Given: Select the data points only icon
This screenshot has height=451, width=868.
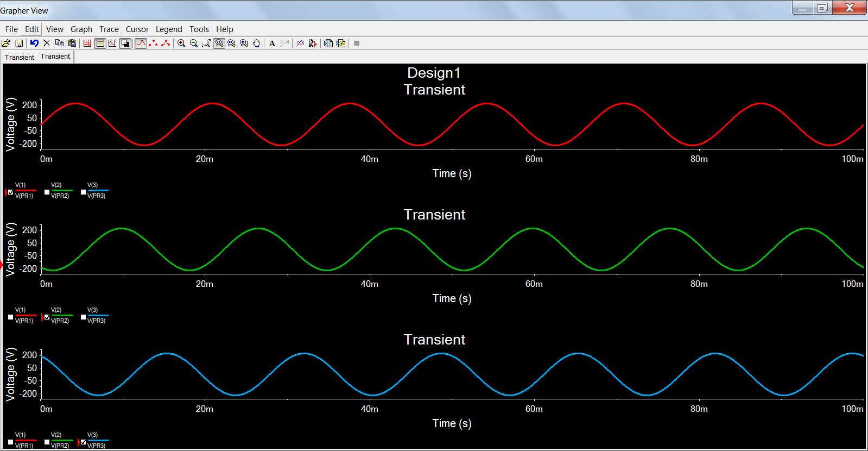Looking at the screenshot, I should pyautogui.click(x=154, y=43).
